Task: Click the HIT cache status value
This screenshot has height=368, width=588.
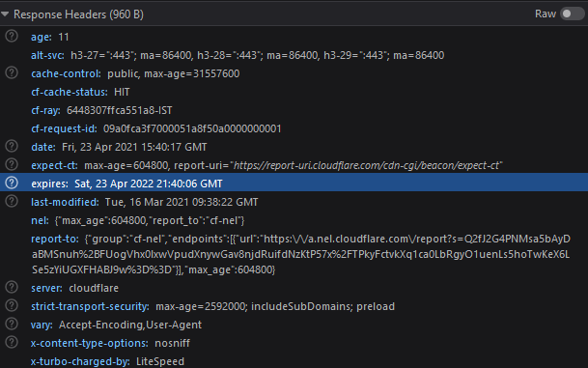Action: tap(122, 92)
